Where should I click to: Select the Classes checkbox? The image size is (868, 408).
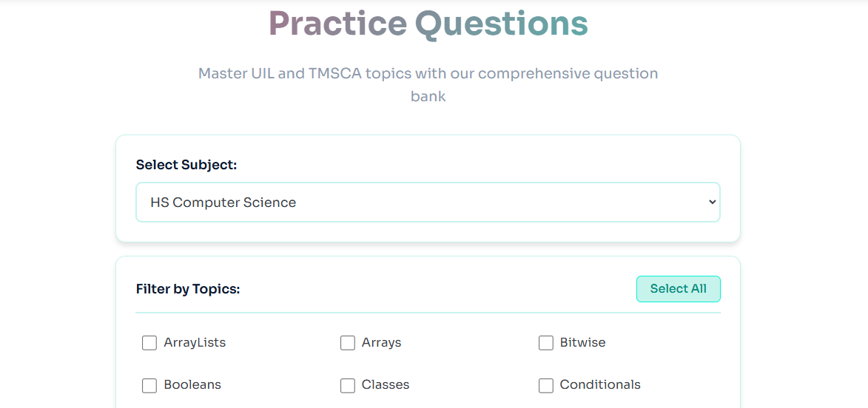[348, 385]
